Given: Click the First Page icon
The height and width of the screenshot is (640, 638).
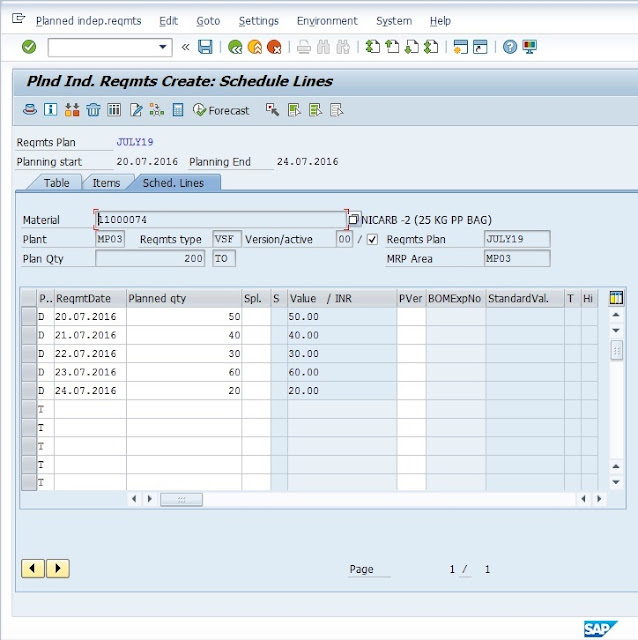Looking at the screenshot, I should (x=372, y=47).
